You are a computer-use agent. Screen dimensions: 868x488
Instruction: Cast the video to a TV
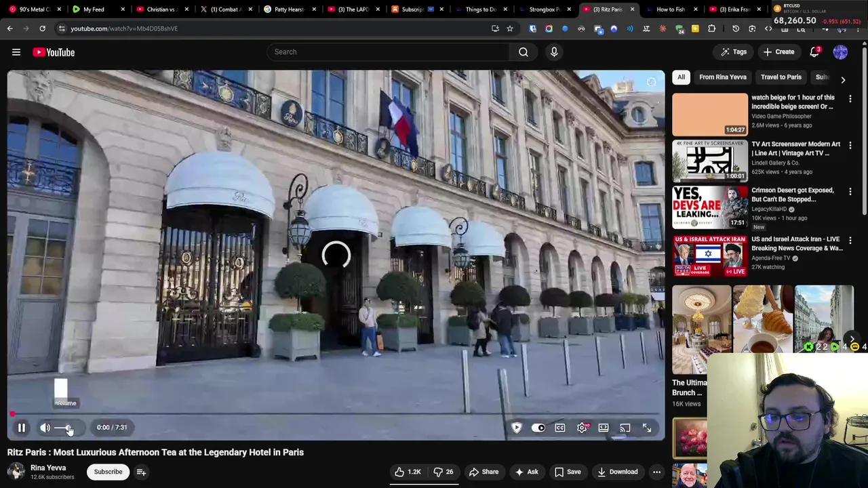point(625,428)
